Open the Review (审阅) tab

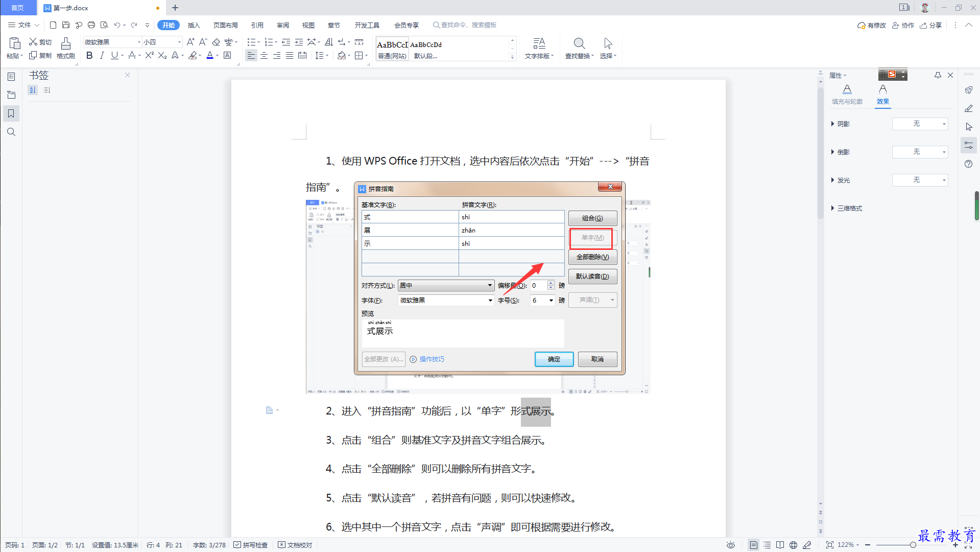283,25
